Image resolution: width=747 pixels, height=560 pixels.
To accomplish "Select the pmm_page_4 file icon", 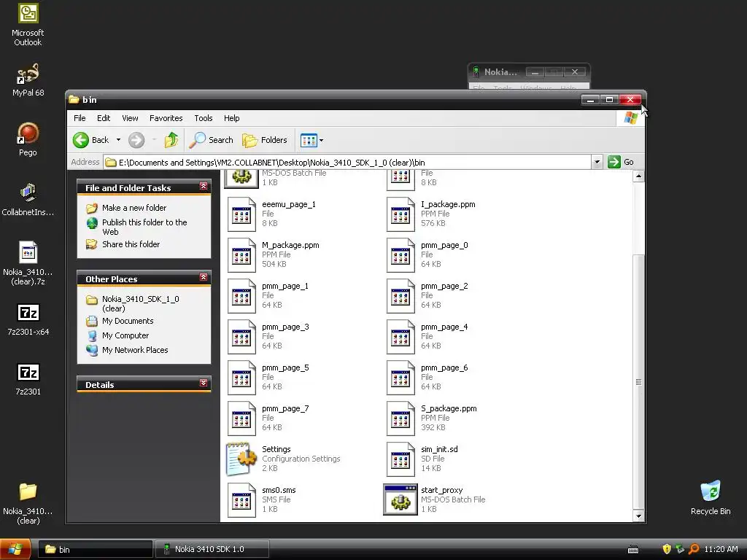I will click(x=400, y=337).
